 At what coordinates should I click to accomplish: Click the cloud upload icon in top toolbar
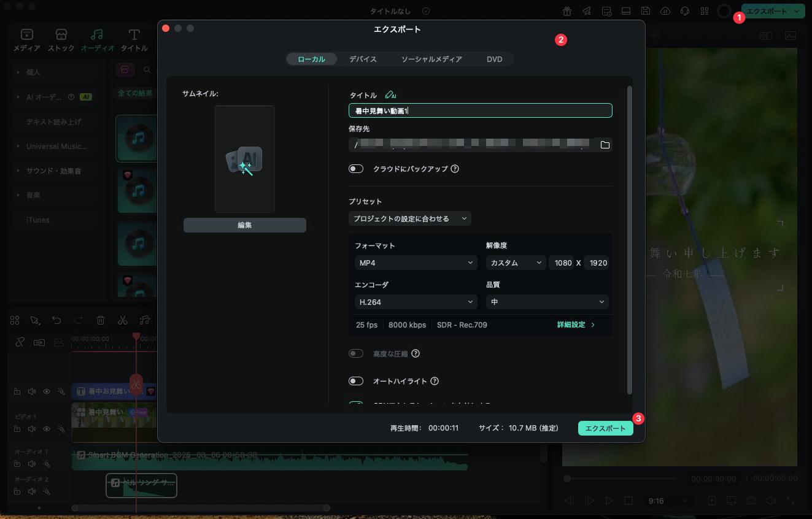point(665,11)
